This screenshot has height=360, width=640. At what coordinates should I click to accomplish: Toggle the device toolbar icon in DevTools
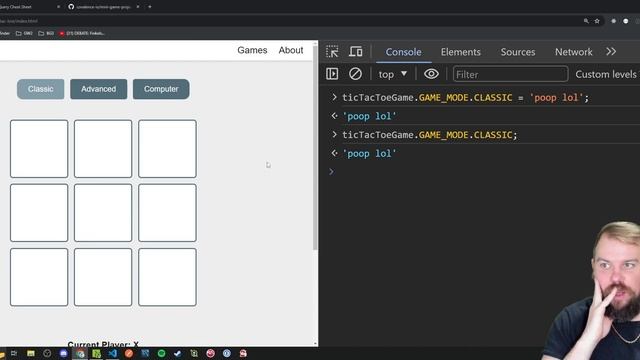[356, 52]
